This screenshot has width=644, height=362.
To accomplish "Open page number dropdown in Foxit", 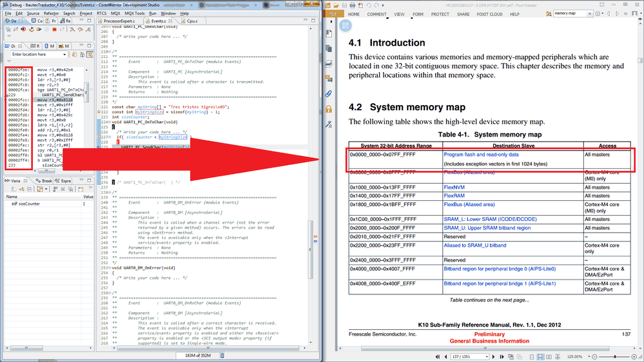I will tap(487, 357).
